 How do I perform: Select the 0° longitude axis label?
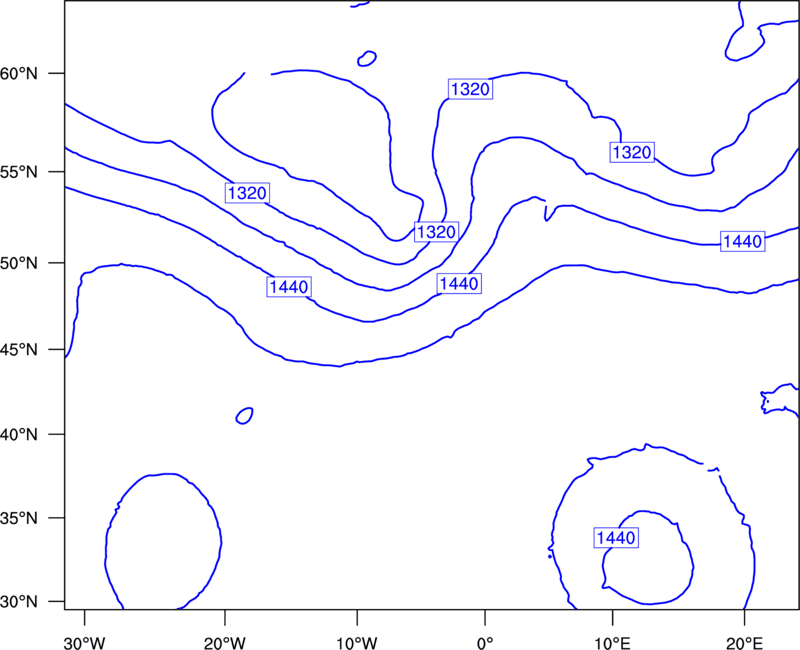click(485, 643)
